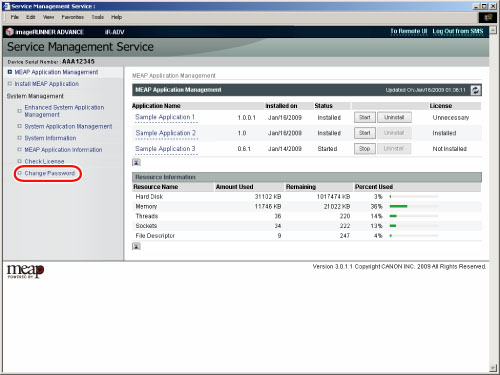The image size is (500, 375).
Task: Open Sample Application 1 details
Action: 165,117
